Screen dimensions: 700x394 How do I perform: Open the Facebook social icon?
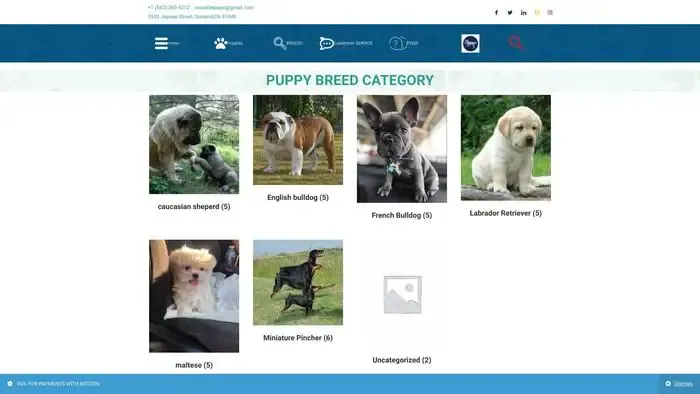(496, 12)
